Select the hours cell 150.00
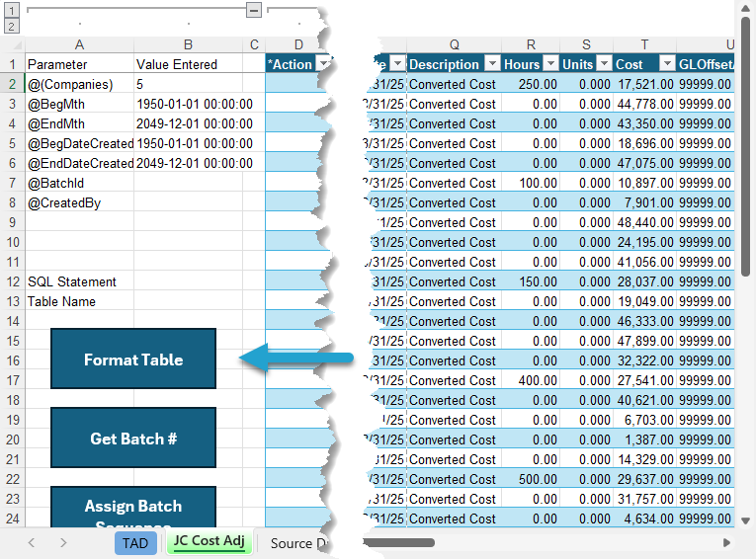The image size is (756, 559). [531, 281]
